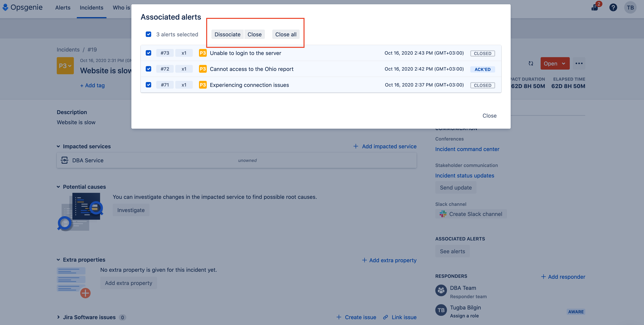Collapse the Impacted services section
Image resolution: width=644 pixels, height=325 pixels.
[x=58, y=146]
